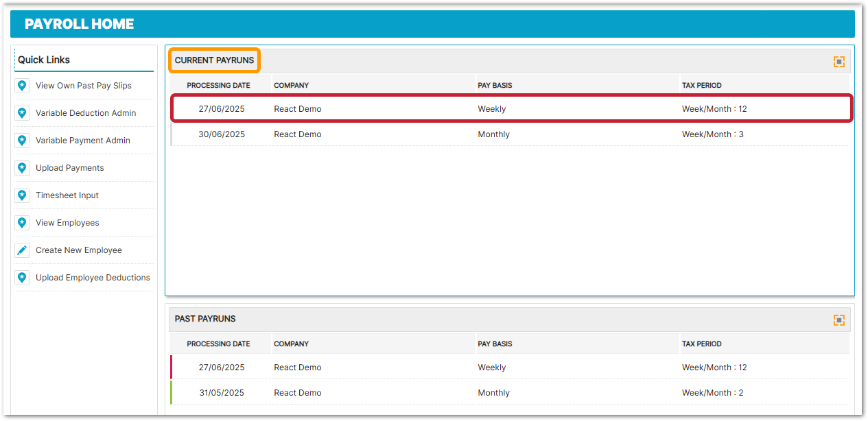Click the Upload Employee Deductions icon
The width and height of the screenshot is (868, 421).
point(22,278)
